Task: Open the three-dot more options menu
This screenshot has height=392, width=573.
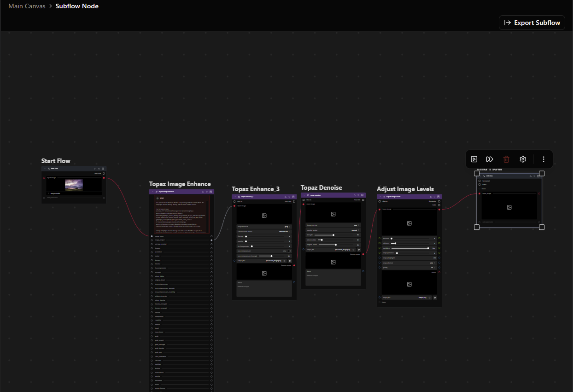Action: coord(544,159)
